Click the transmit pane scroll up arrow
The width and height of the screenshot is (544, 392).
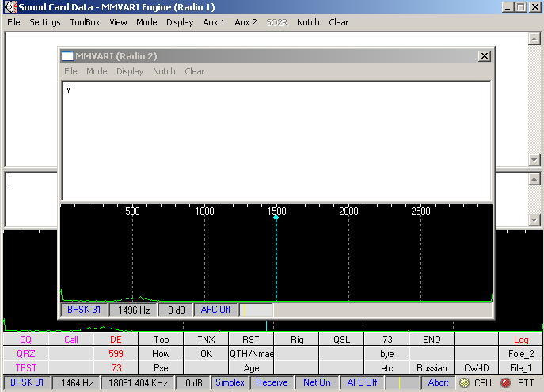tap(534, 179)
